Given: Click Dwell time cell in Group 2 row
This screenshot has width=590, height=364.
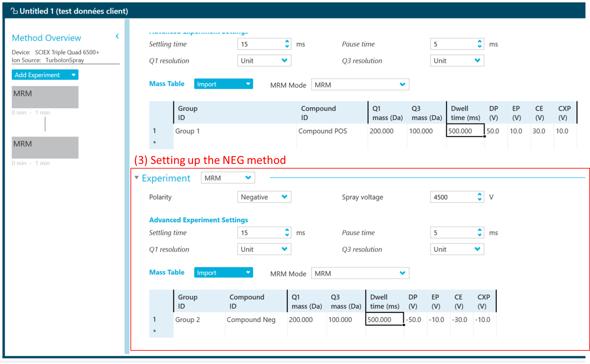Looking at the screenshot, I should (x=385, y=319).
